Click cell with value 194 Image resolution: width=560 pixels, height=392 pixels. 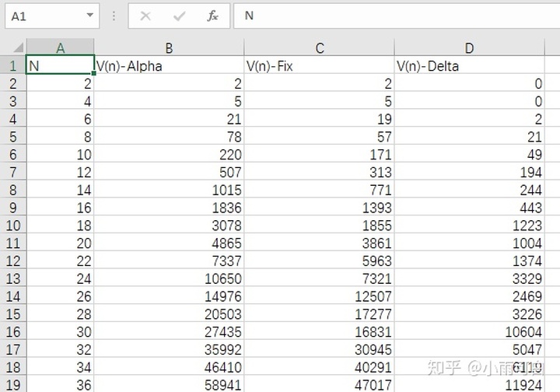pyautogui.click(x=469, y=172)
